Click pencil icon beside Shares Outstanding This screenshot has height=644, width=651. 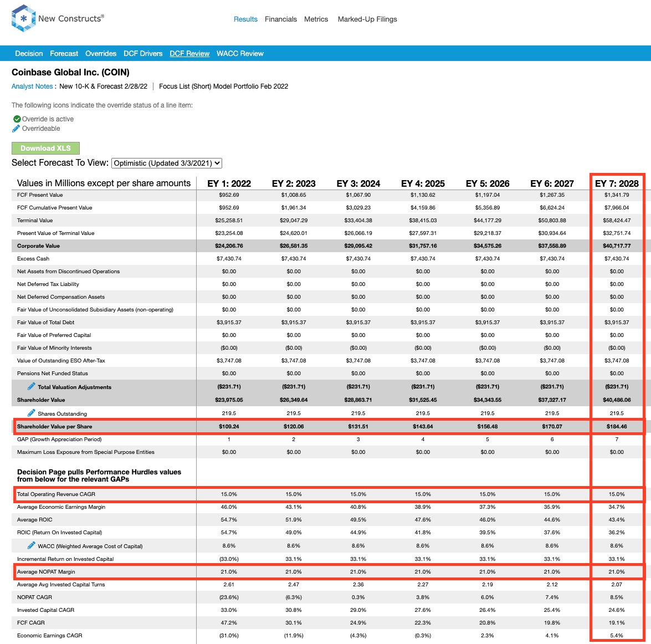coord(31,413)
